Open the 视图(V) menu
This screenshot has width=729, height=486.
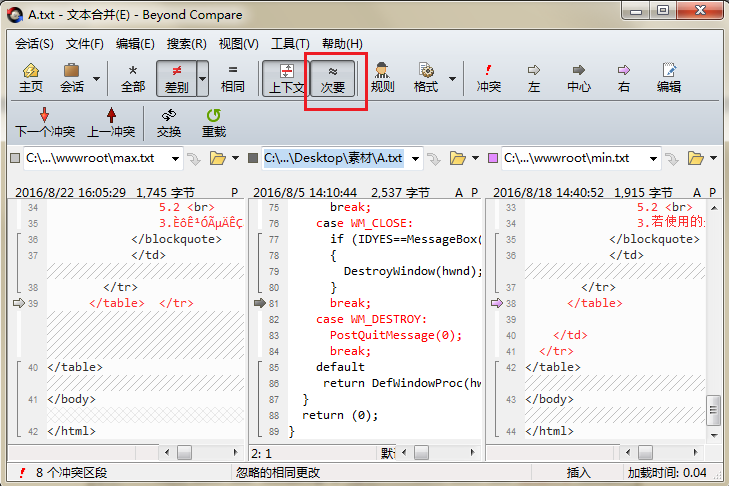[x=239, y=44]
